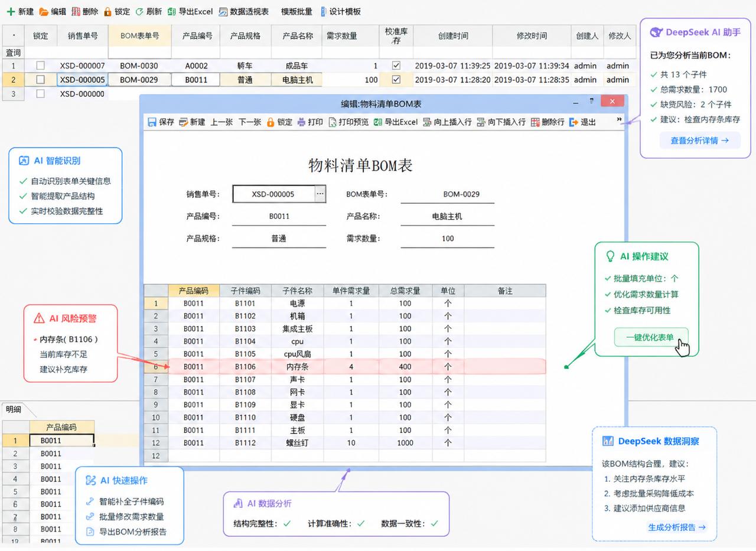Click 创建时间 column header
This screenshot has height=551, width=756.
coord(453,35)
